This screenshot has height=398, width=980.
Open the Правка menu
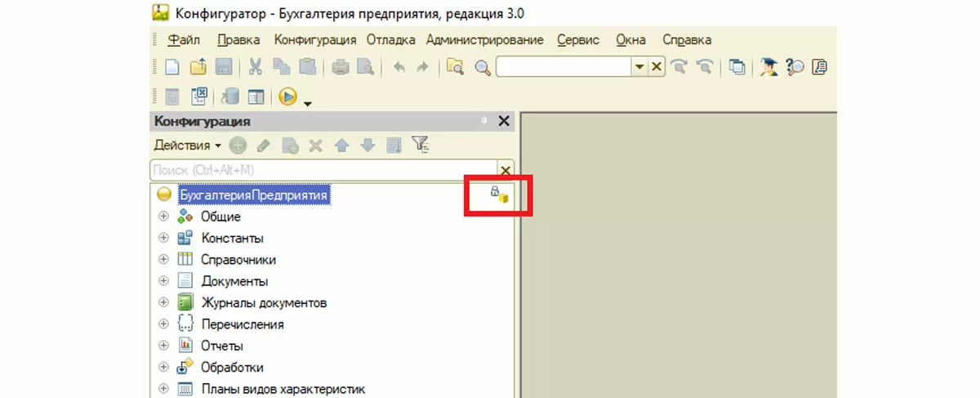(x=239, y=39)
